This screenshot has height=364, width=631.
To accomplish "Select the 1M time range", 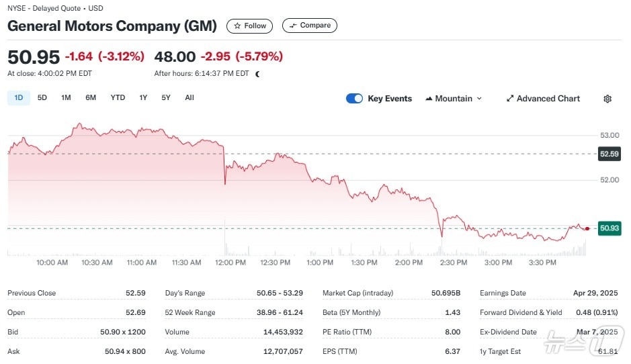I will (x=66, y=97).
